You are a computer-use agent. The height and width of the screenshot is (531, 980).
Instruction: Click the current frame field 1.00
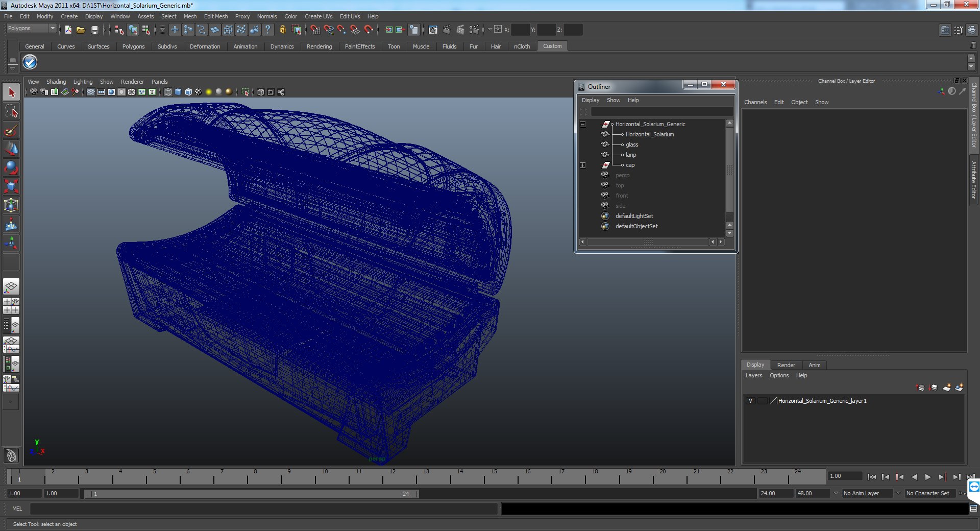845,476
